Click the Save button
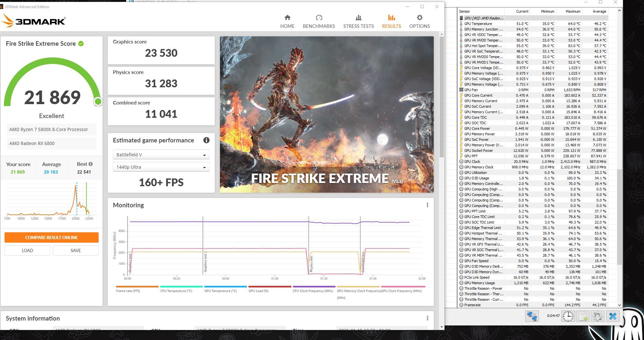The image size is (644, 340). point(76,250)
